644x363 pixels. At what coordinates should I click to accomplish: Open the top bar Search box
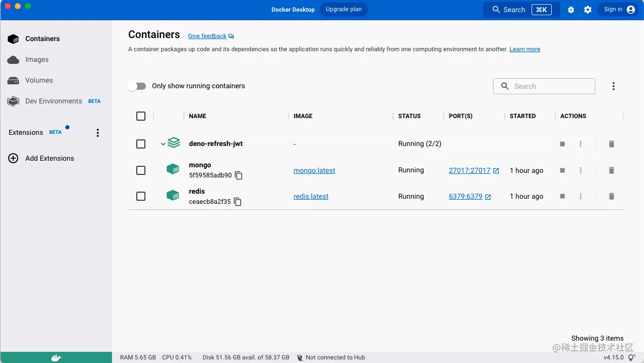[x=522, y=10]
